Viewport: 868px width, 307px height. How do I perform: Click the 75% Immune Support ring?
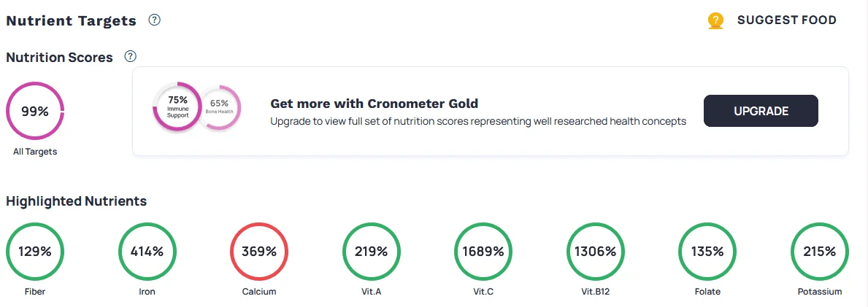(x=177, y=106)
